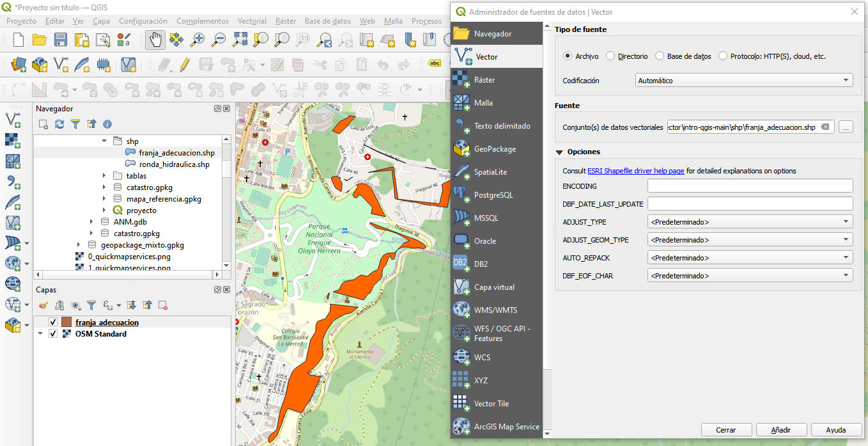Create a new blank project

[x=19, y=40]
